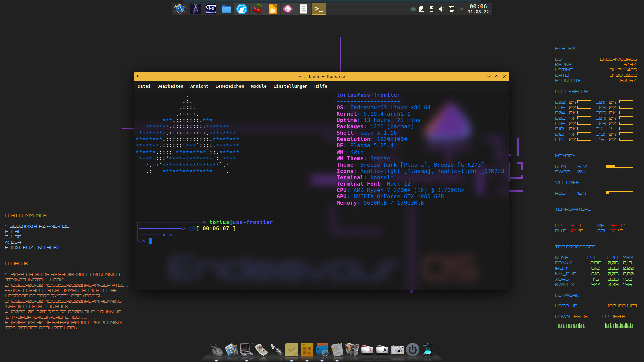Viewport: 644px width, 362px height.
Task: Open the Federation emblem application launcher
Action: click(180, 9)
